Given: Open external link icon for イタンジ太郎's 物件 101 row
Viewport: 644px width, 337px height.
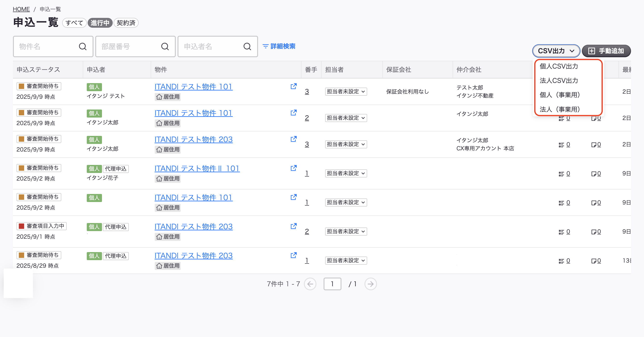Looking at the screenshot, I should pyautogui.click(x=294, y=113).
